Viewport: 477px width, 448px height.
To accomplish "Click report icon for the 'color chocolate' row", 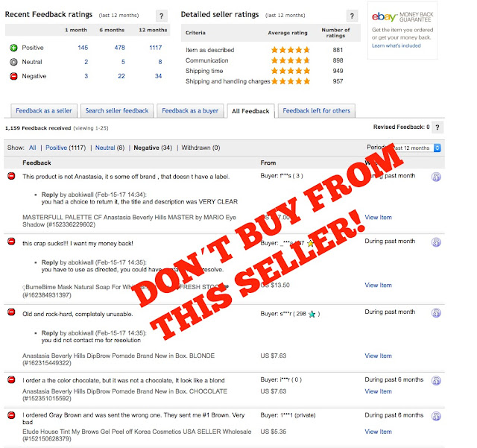I will click(x=436, y=380).
